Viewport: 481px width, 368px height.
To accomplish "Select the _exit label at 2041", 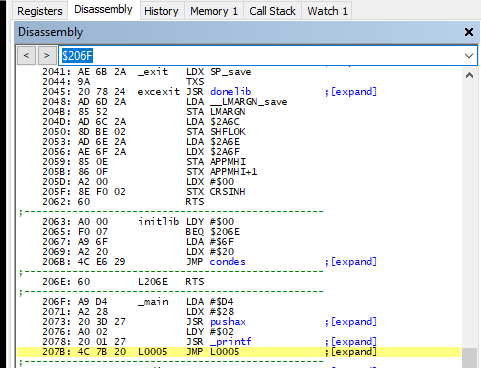I will [153, 72].
